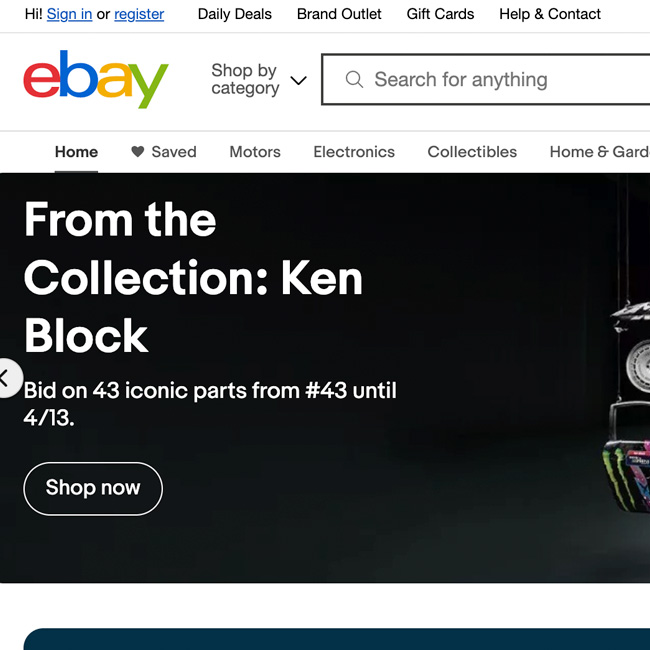This screenshot has width=650, height=650.
Task: Click the search magnifier icon
Action: point(354,80)
